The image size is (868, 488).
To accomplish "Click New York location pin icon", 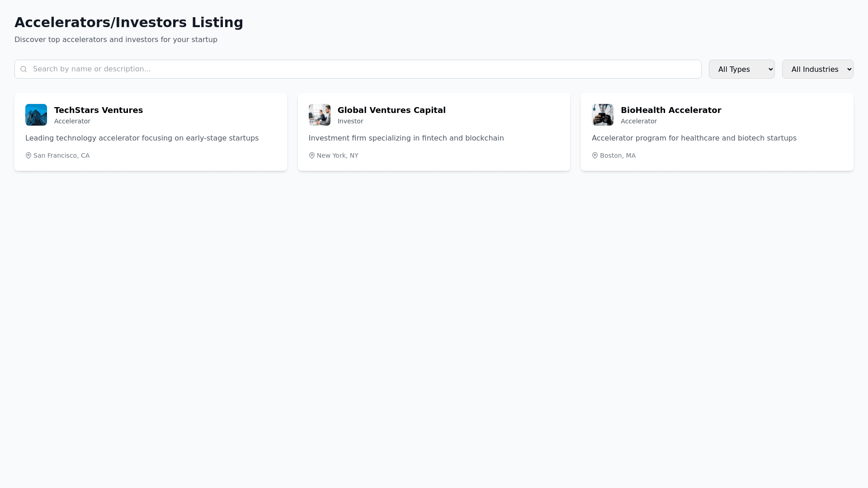I will 311,155.
